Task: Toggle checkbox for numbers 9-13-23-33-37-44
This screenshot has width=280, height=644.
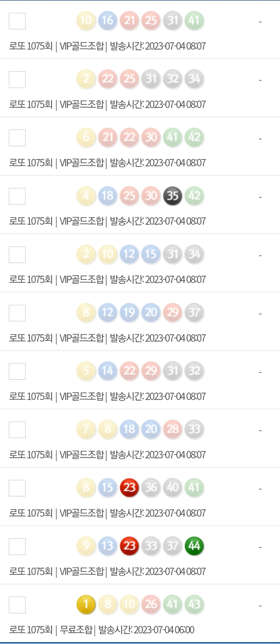Action: pyautogui.click(x=17, y=546)
